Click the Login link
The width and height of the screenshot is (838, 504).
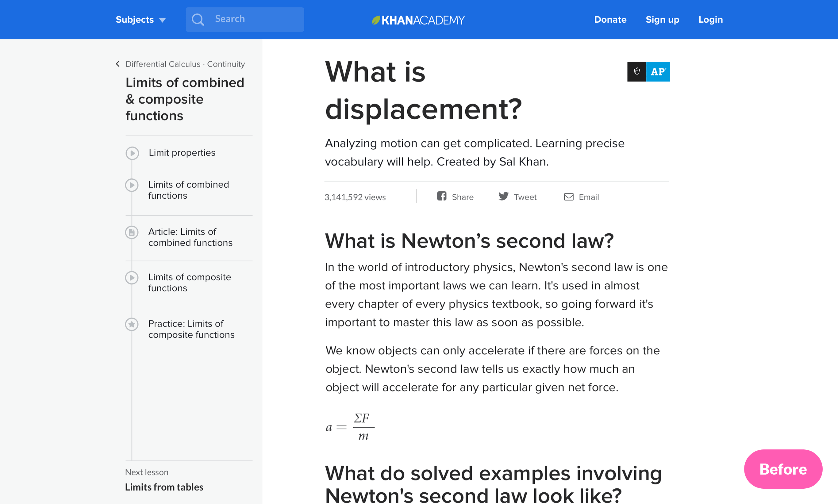(x=710, y=20)
